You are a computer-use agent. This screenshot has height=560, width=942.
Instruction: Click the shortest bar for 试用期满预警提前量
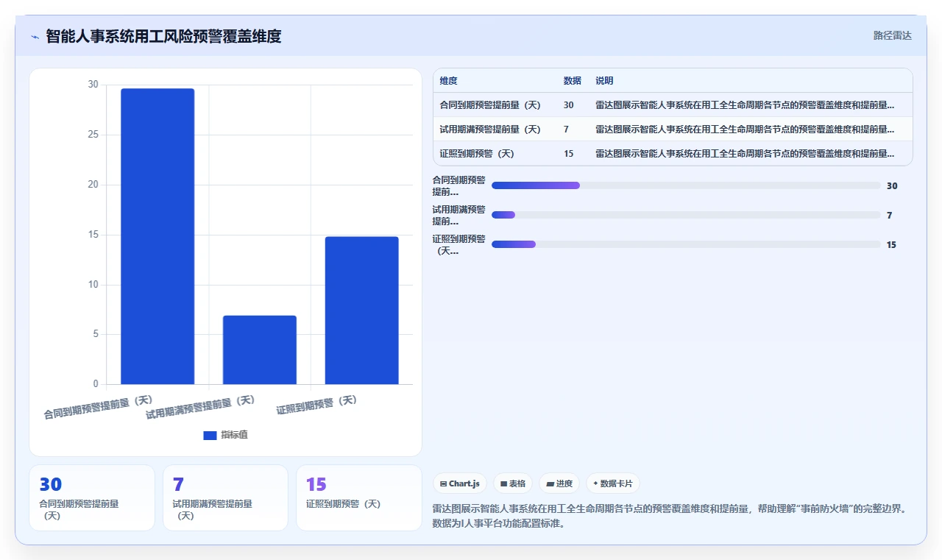[x=260, y=350]
